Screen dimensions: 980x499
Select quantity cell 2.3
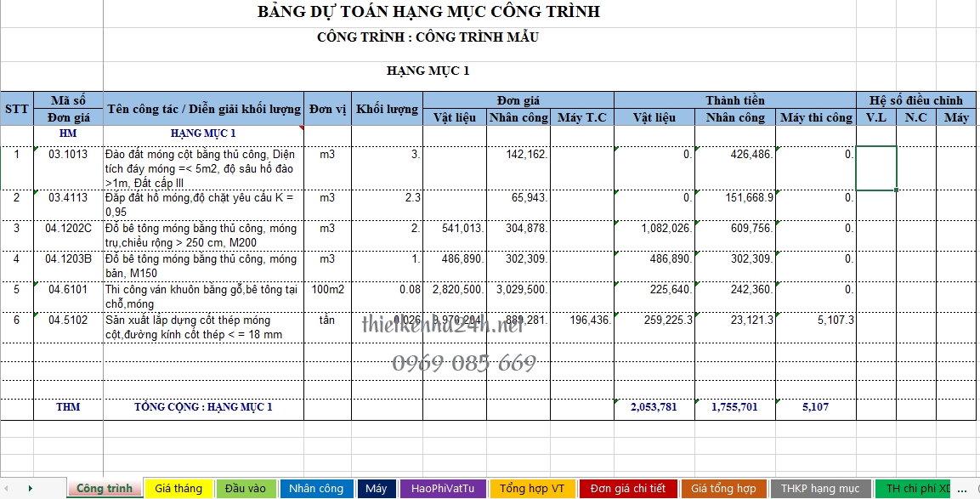point(387,205)
